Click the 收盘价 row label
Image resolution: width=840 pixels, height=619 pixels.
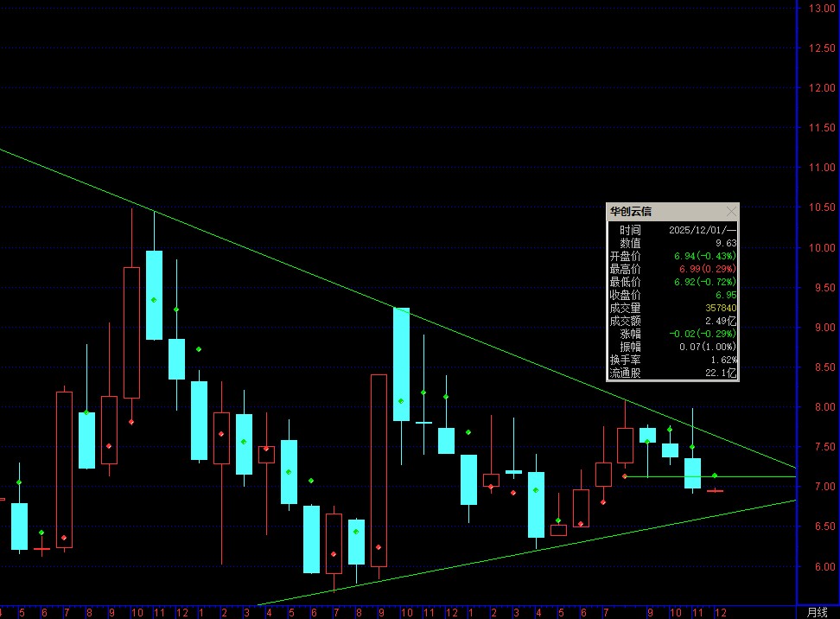(x=625, y=295)
